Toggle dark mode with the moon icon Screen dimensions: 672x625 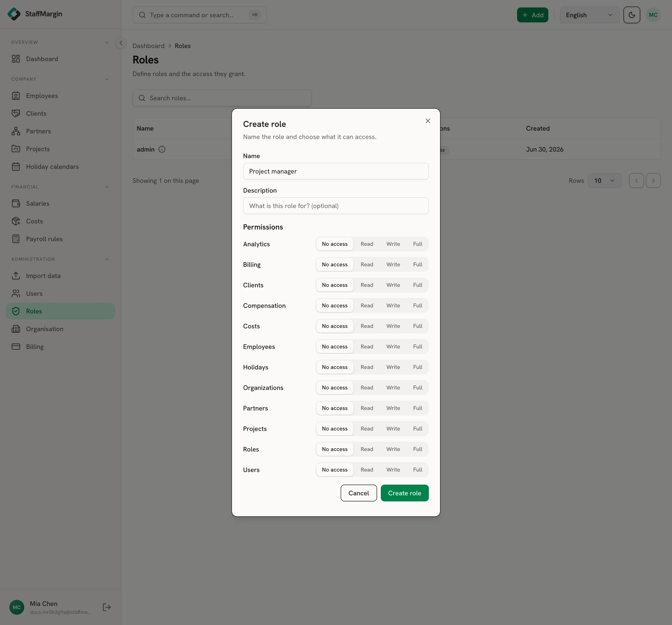tap(631, 15)
